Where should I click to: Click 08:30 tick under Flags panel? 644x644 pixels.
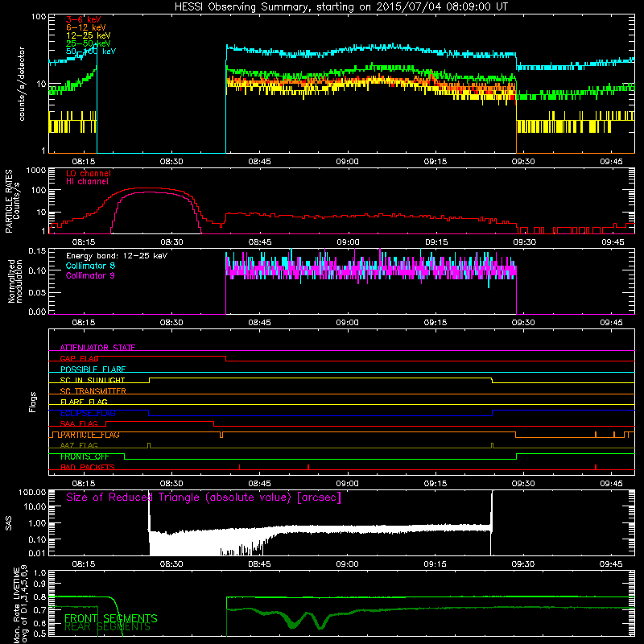pyautogui.click(x=171, y=484)
